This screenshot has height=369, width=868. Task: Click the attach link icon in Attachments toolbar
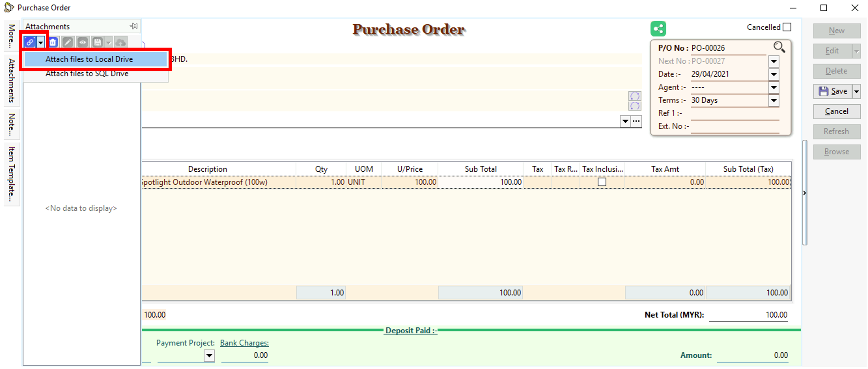point(30,42)
